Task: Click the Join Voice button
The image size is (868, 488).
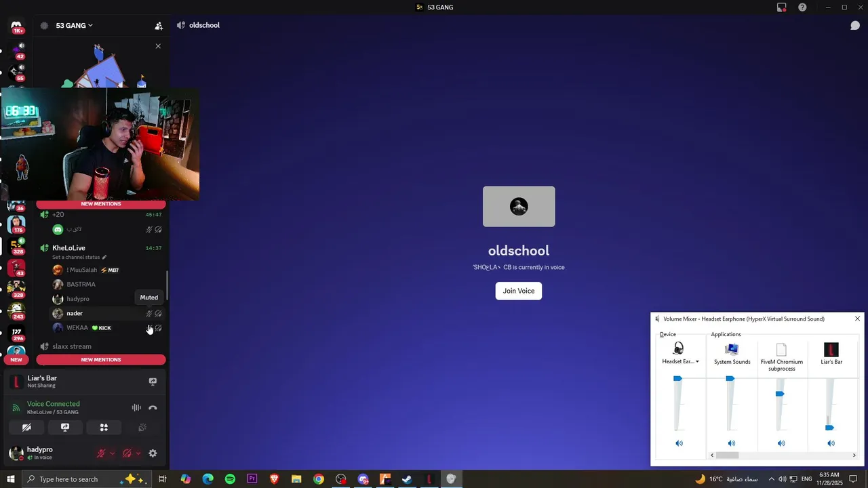Action: point(519,291)
